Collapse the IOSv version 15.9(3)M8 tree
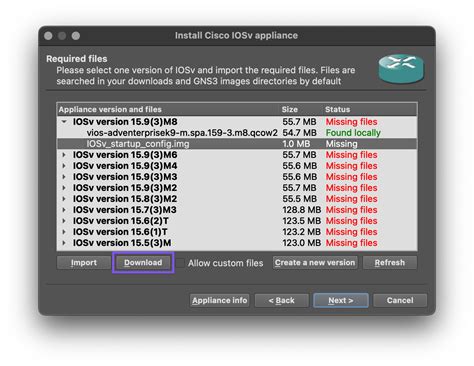Image resolution: width=474 pixels, height=366 pixels. [64, 122]
